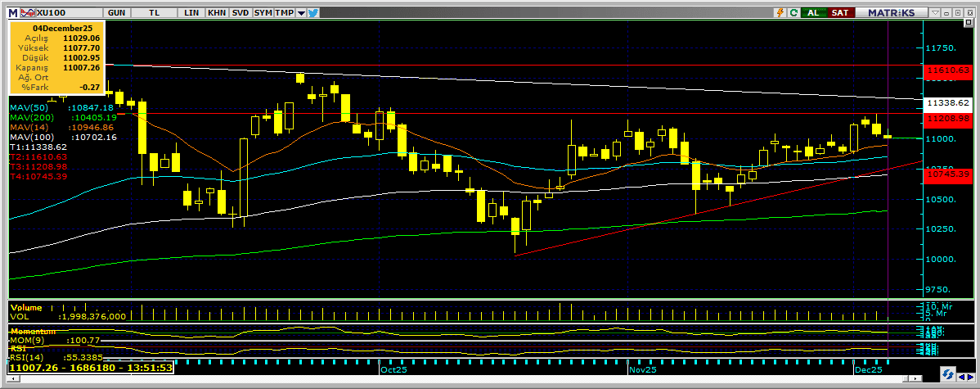Image resolution: width=980 pixels, height=389 pixels.
Task: Click the green AL buy button
Action: click(813, 13)
